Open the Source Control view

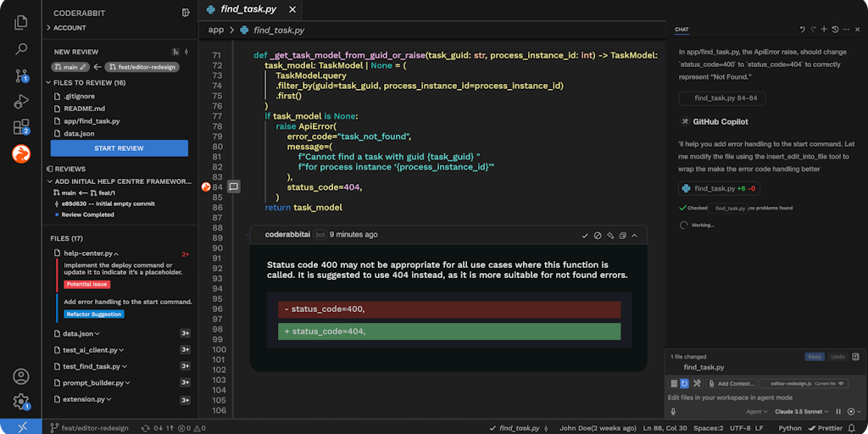click(21, 75)
